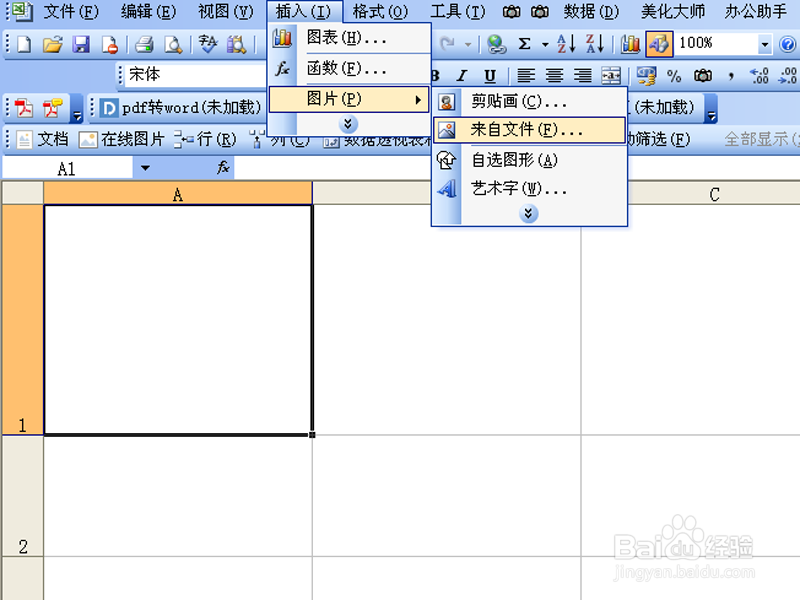Click camera icon on formatting toolbar
Screen dimensions: 800x600
(x=703, y=76)
